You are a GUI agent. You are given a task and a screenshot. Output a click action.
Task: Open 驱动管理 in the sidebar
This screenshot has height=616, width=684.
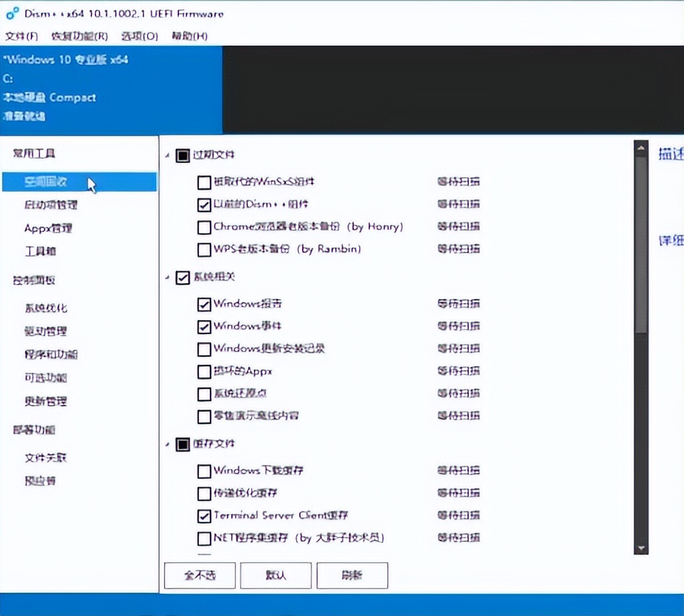tap(44, 331)
